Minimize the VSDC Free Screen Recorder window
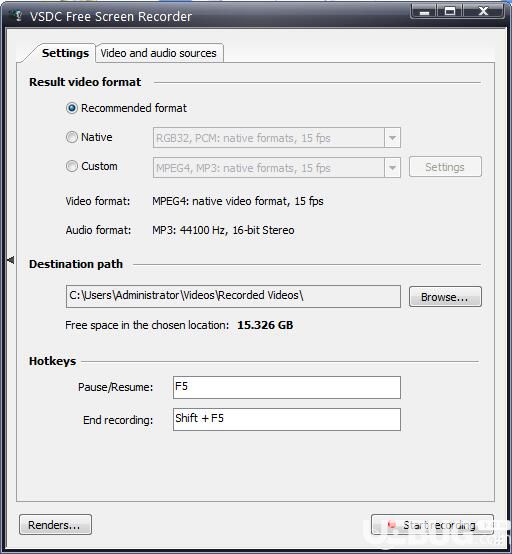Viewport: 512px width, 554px height. point(424,11)
